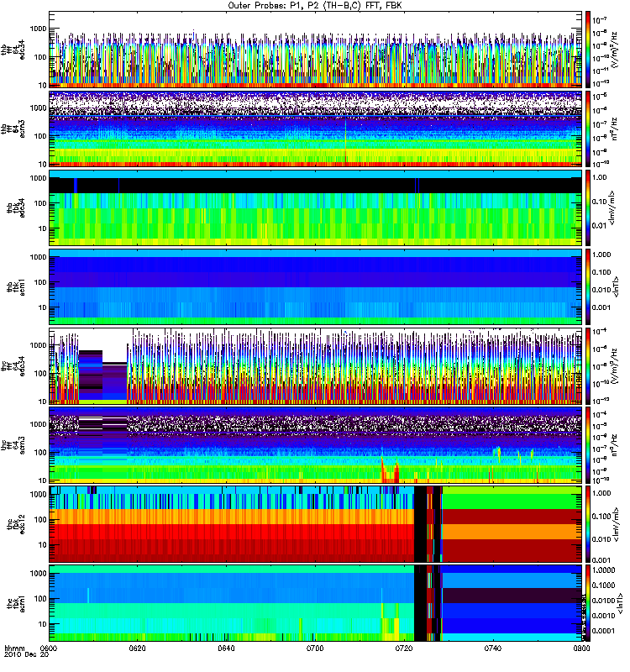Click the "1.00" tick on thb fbk edc34 color bar

pyautogui.click(x=599, y=177)
